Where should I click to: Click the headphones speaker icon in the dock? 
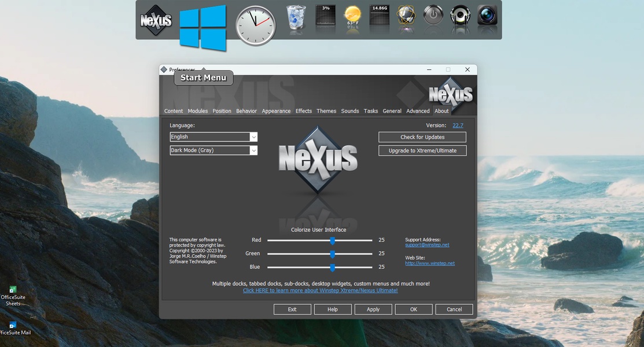[460, 16]
